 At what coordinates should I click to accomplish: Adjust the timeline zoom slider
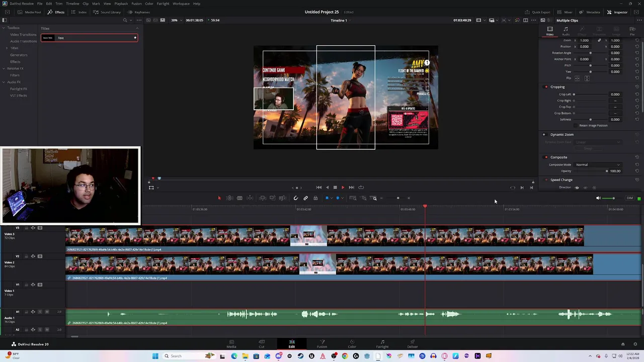397,198
